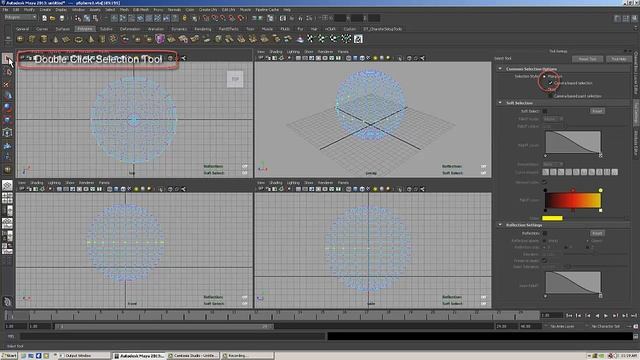This screenshot has width=640, height=360.
Task: Click the Reset Tool button
Action: pyautogui.click(x=587, y=59)
